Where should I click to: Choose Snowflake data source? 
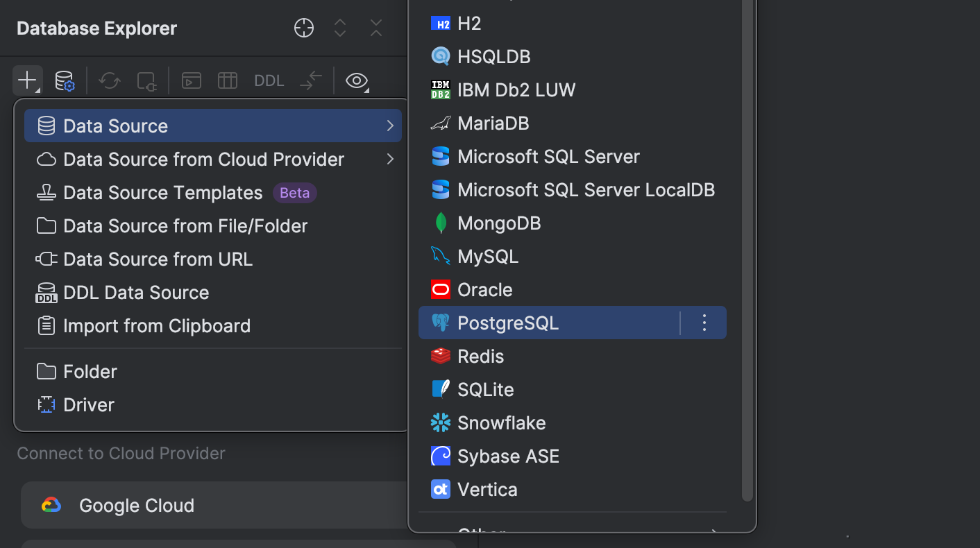pyautogui.click(x=573, y=422)
